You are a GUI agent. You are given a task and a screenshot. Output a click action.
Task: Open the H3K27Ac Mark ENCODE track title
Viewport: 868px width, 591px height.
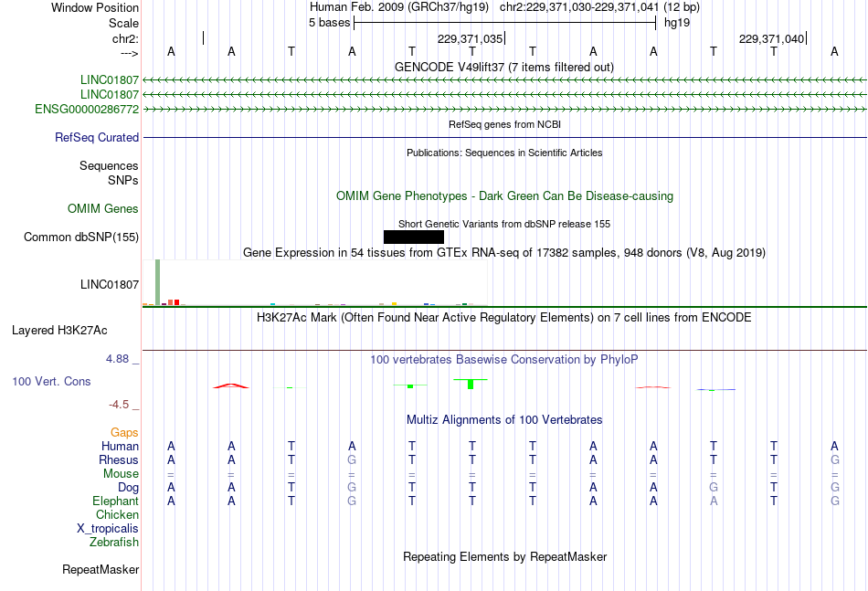pos(504,317)
